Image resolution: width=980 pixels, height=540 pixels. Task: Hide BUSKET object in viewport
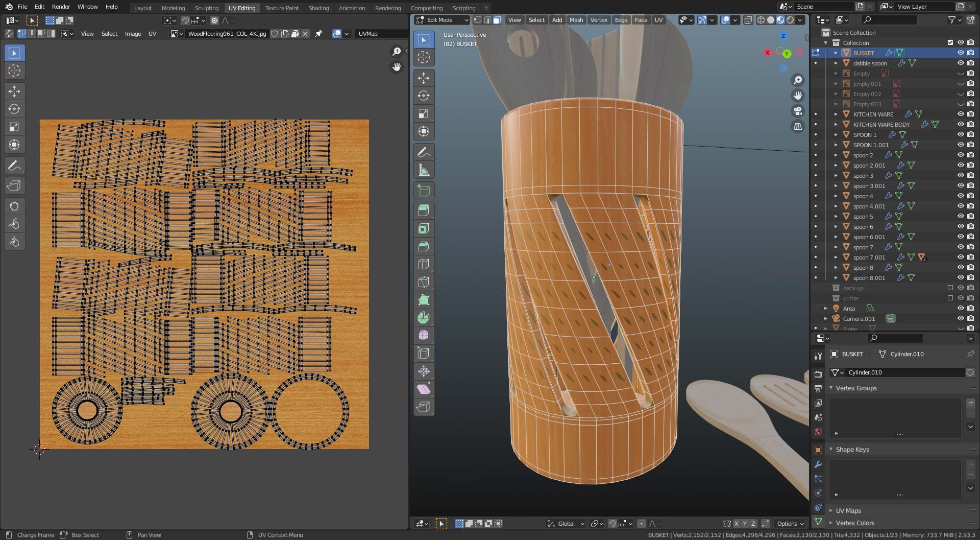(960, 53)
